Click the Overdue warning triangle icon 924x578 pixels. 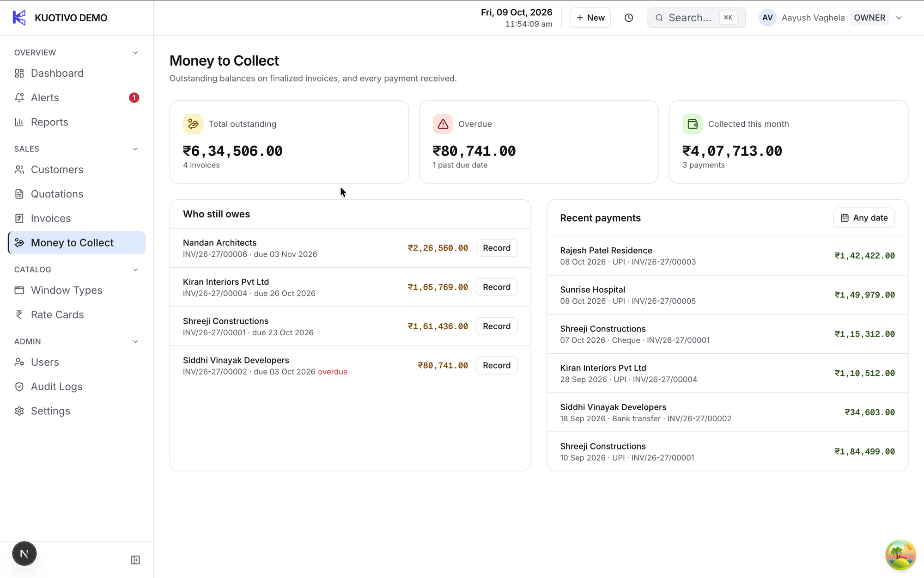[x=443, y=124]
